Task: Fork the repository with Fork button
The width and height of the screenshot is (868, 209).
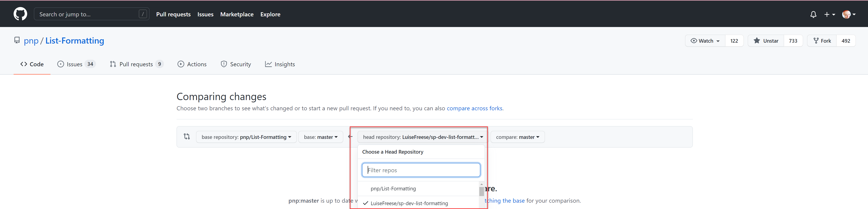Action: (x=822, y=41)
